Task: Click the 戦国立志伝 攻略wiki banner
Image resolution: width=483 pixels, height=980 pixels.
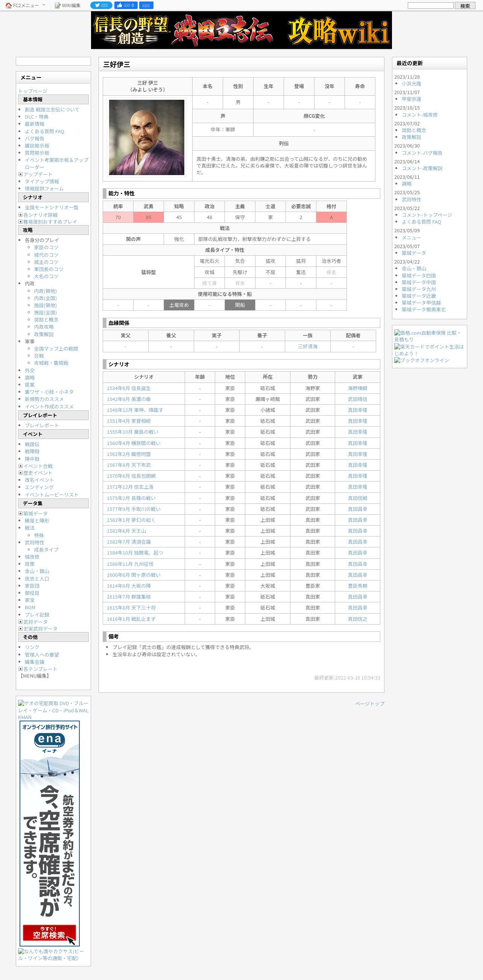Action: [241, 30]
